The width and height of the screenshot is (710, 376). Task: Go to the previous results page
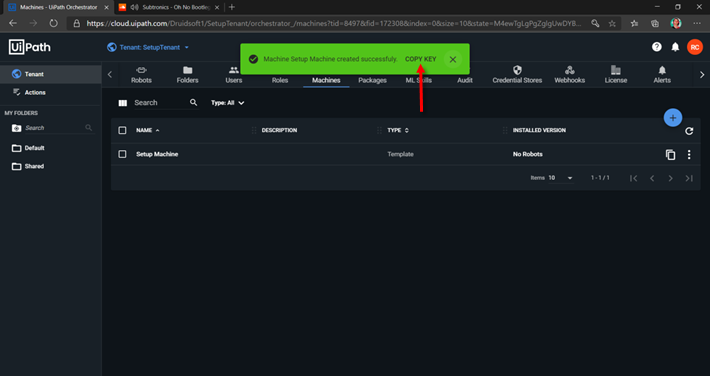coord(652,178)
